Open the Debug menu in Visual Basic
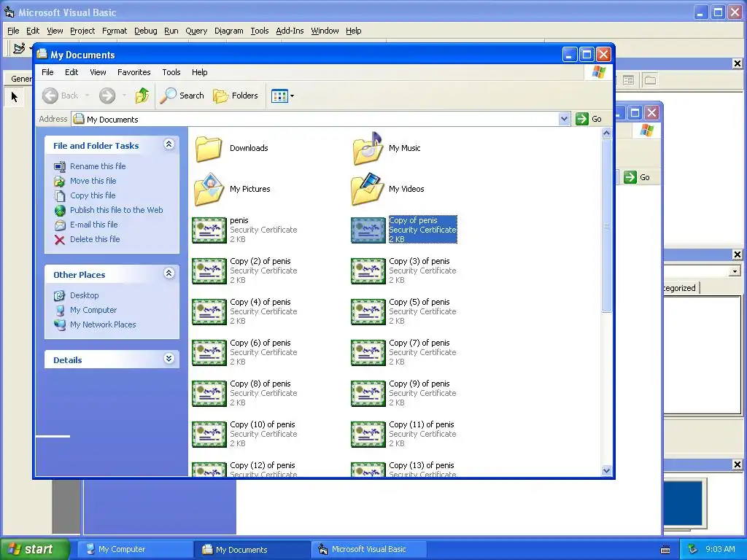 (x=146, y=31)
